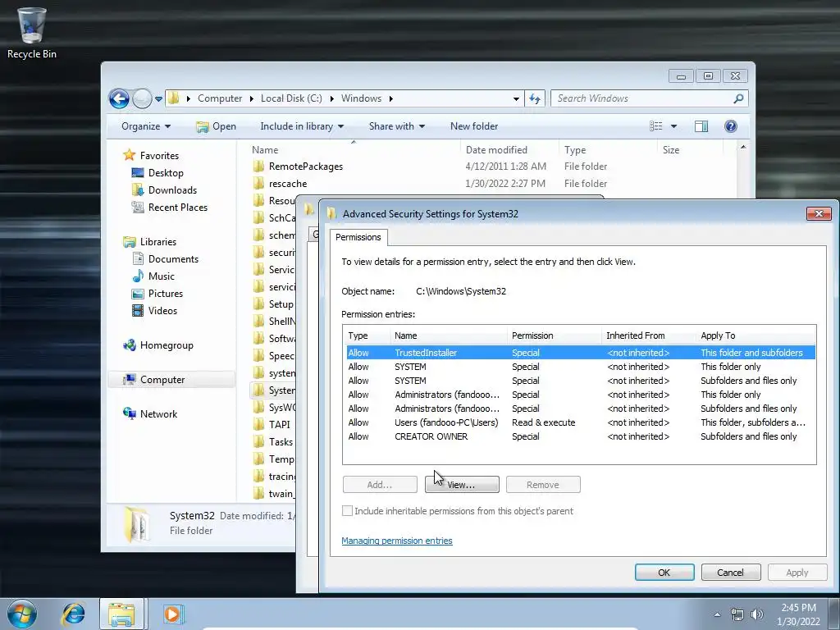The width and height of the screenshot is (840, 630).
Task: Launch Windows Media Player from taskbar
Action: click(173, 614)
